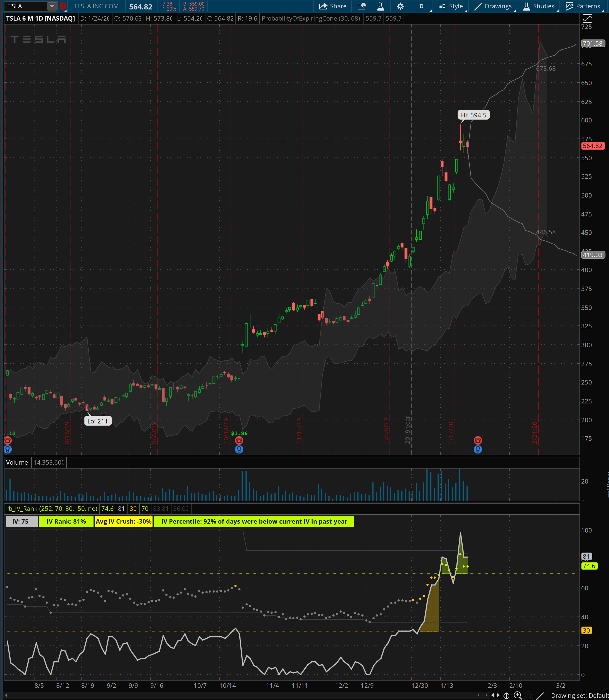Click the 14,353,600 volume value
The width and height of the screenshot is (609, 700).
click(49, 462)
